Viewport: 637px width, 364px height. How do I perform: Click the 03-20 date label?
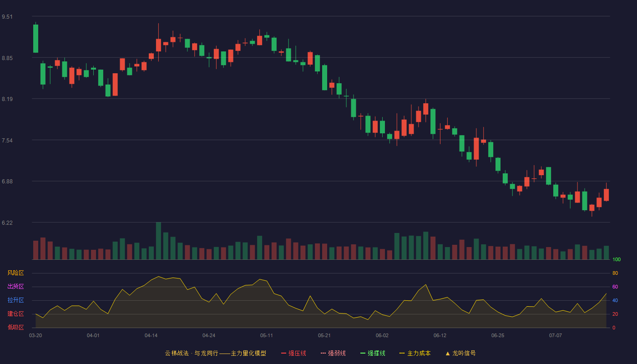pyautogui.click(x=35, y=335)
